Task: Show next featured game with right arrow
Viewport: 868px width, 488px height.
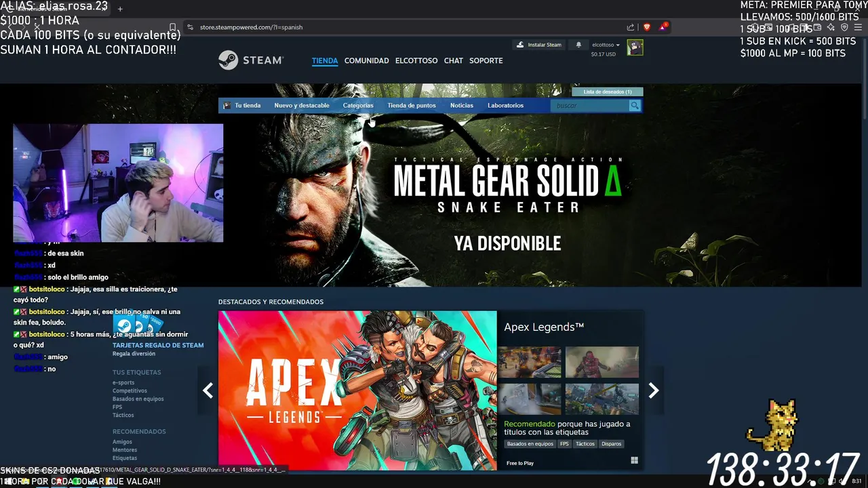Action: 654,390
